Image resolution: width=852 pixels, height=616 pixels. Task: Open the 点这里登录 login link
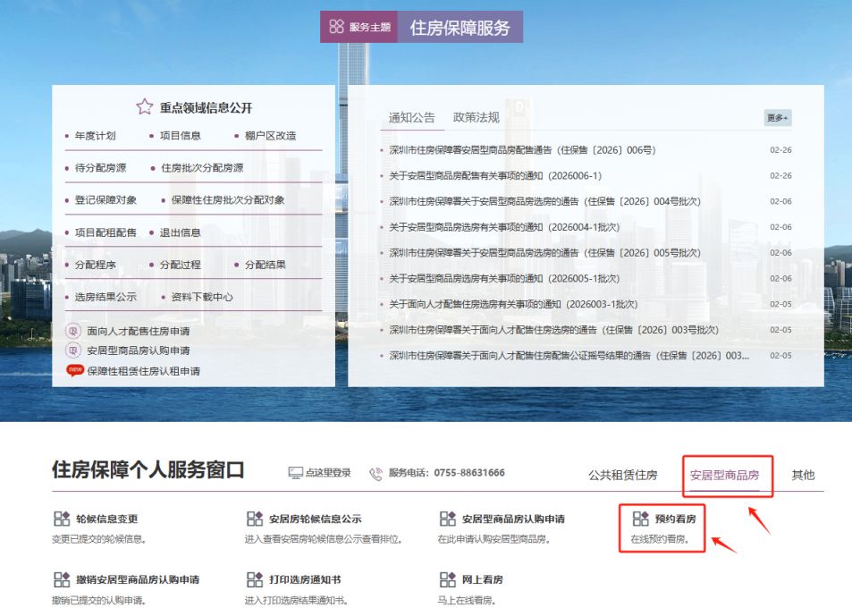328,473
